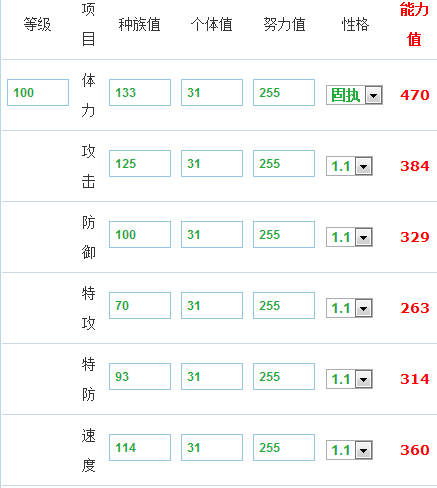437x488 pixels.
Task: Expand the 速度 nature modifier dropdown
Action: coord(349,450)
